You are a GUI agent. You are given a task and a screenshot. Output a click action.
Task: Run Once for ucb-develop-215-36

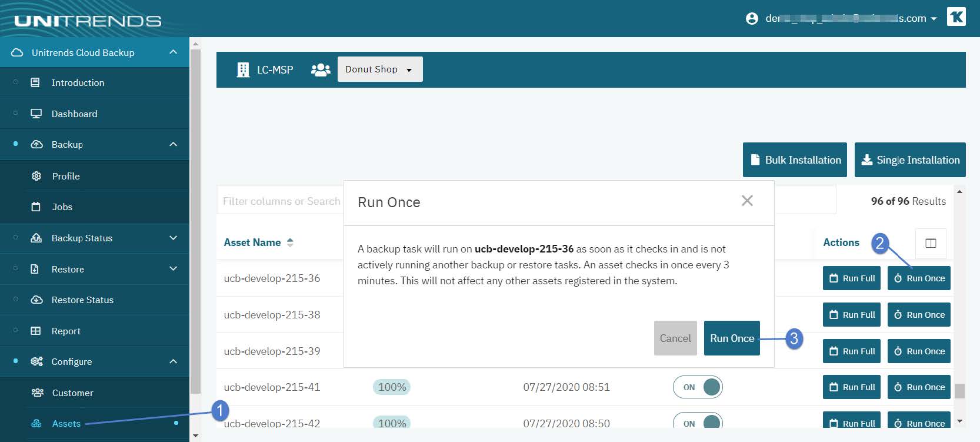(919, 278)
